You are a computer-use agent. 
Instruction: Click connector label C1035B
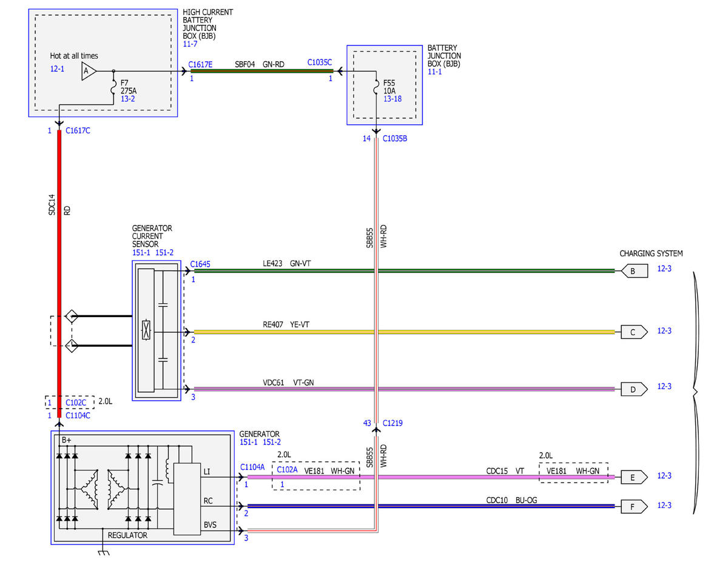[x=395, y=139]
